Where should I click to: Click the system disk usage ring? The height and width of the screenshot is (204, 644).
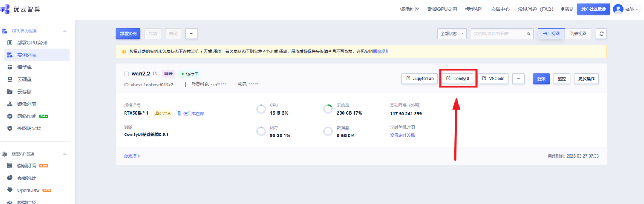coord(328,109)
